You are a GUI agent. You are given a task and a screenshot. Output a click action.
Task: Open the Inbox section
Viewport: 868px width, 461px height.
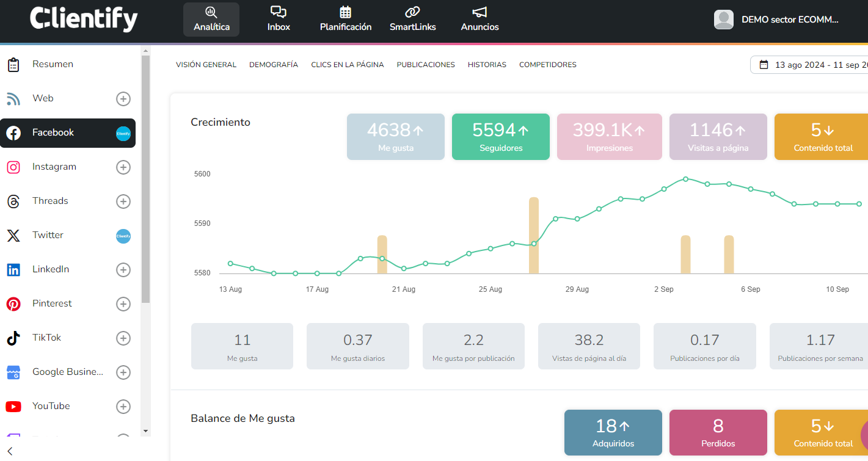pyautogui.click(x=279, y=18)
